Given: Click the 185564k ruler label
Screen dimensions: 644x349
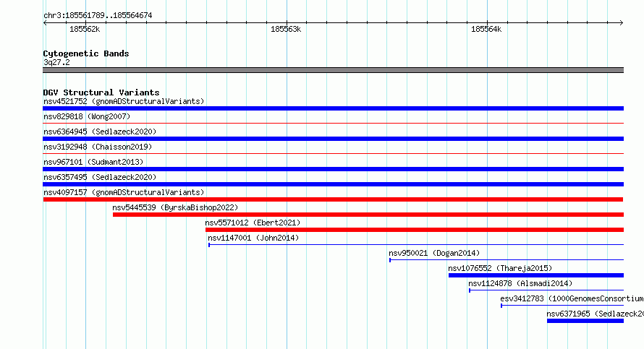Looking at the screenshot, I should point(486,29).
